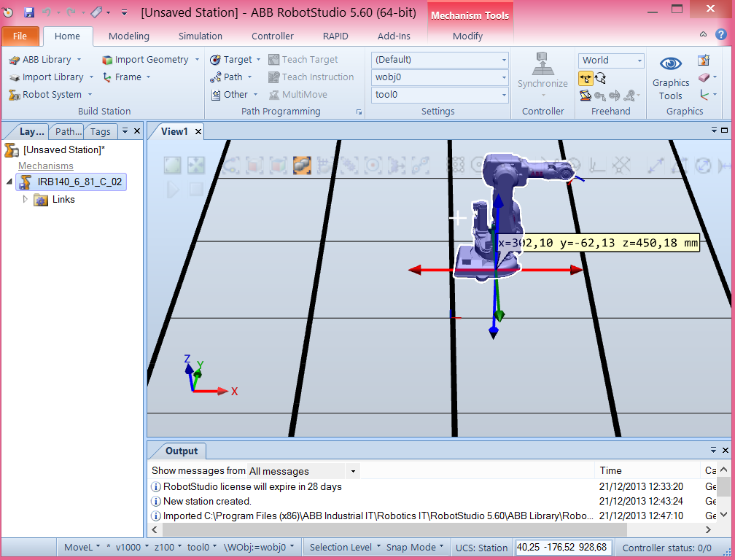Screen dimensions: 735x560
Task: Select the Rotate freehand tool
Action: pyautogui.click(x=601, y=78)
